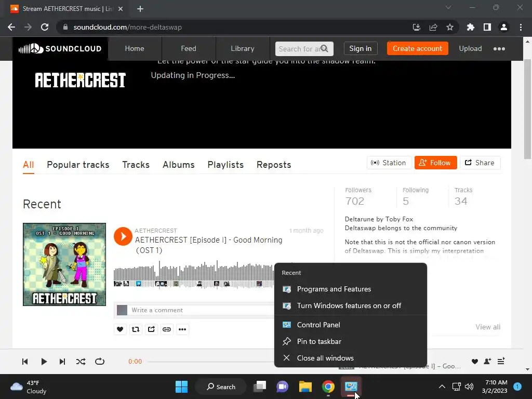Show hidden system tray icons
This screenshot has height=399, width=532.
(x=442, y=387)
